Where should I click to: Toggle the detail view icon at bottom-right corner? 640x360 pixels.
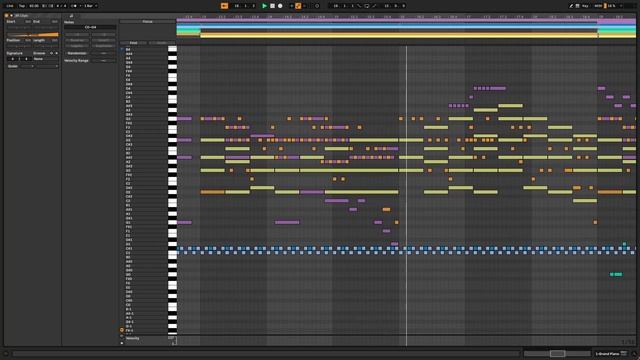pyautogui.click(x=634, y=353)
